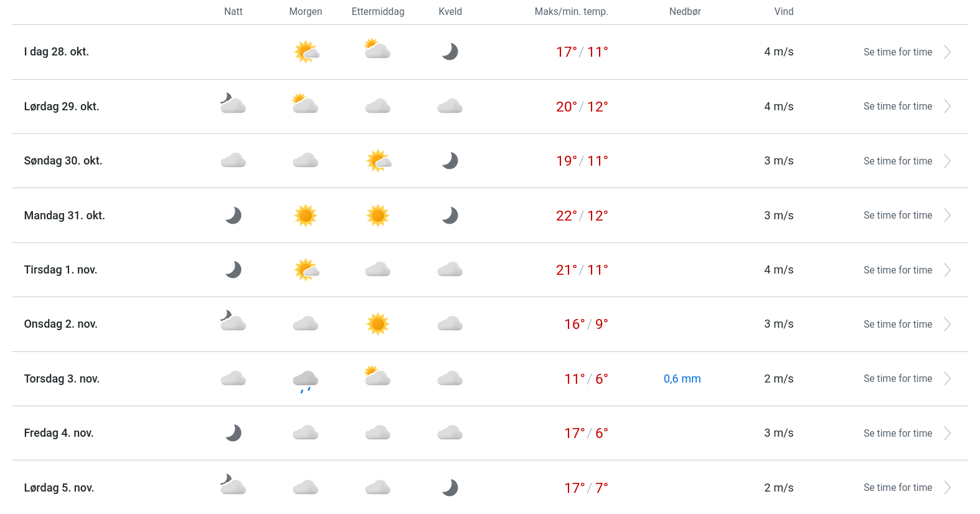Select the Søndag 30. okt. date label
Screen dimensions: 980x514
click(x=63, y=161)
